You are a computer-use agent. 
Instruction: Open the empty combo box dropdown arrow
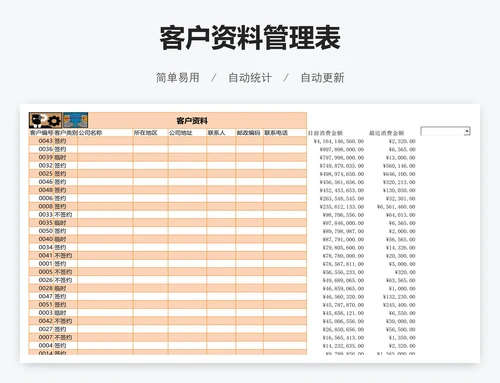[x=467, y=131]
